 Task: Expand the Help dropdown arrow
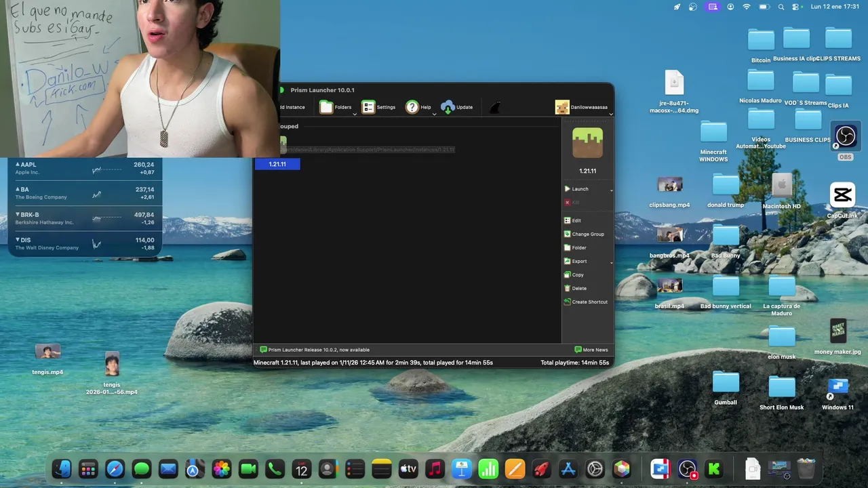(435, 114)
